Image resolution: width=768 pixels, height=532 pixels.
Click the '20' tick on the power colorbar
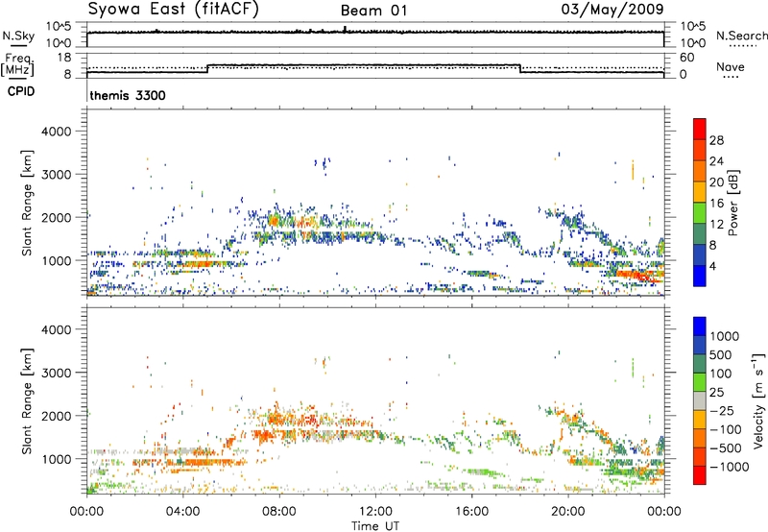click(x=716, y=182)
